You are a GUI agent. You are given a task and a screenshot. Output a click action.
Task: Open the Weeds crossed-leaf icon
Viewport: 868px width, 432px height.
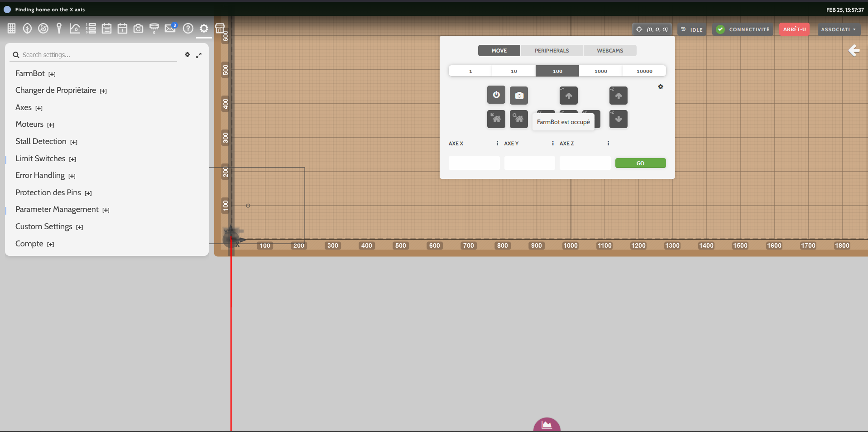[x=43, y=29]
